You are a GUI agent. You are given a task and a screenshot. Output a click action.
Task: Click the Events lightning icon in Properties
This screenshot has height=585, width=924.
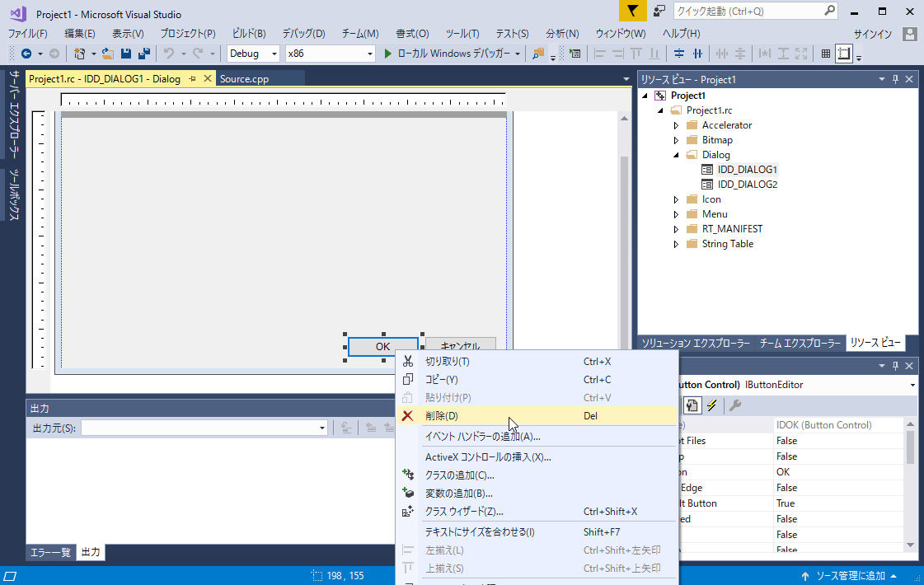[712, 405]
